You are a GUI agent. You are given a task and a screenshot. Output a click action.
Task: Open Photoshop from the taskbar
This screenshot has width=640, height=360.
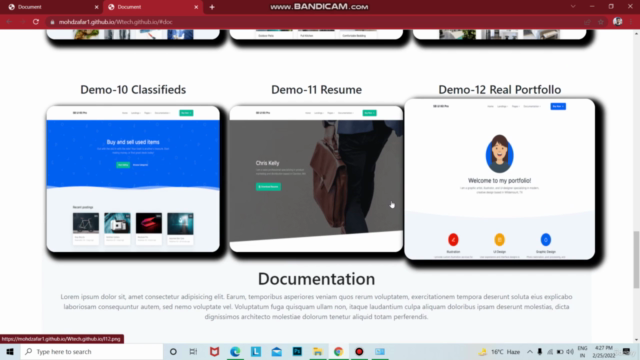pyautogui.click(x=297, y=351)
